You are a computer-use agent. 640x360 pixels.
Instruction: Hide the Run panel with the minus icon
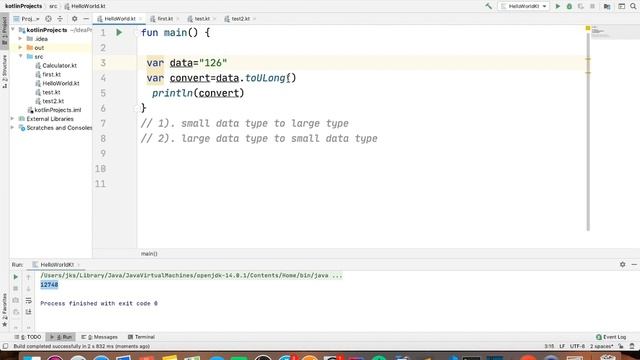click(634, 264)
